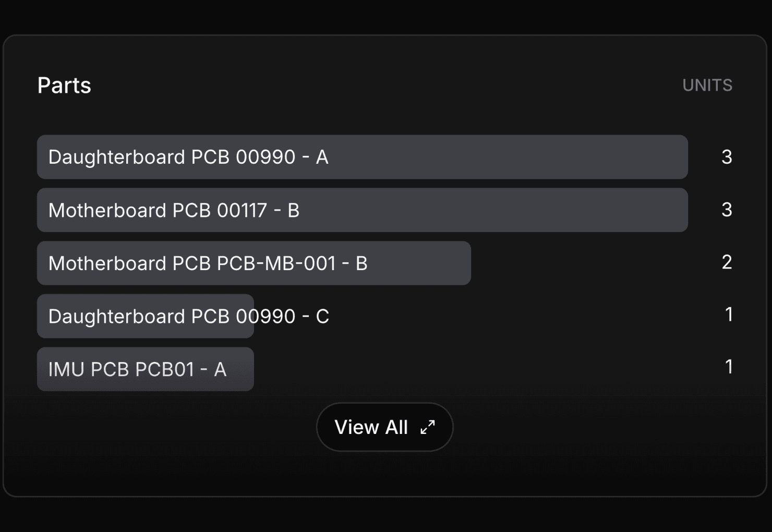Click unit count 1 for IMU PCB PCB01
The height and width of the screenshot is (532, 772).
click(729, 367)
